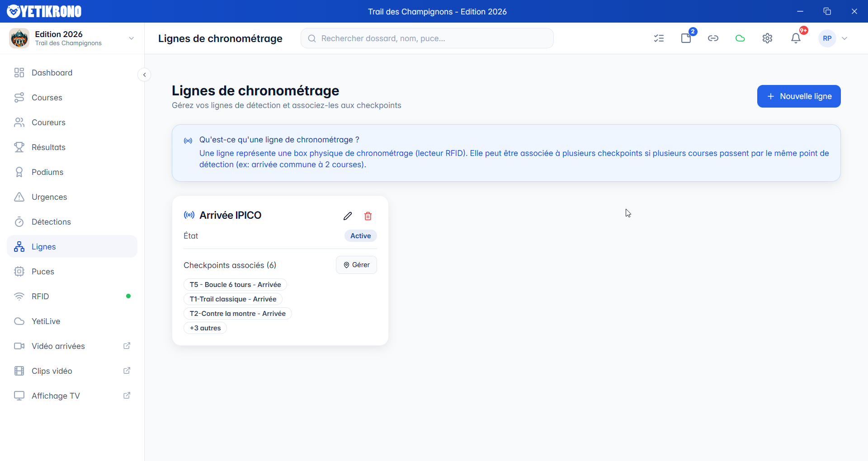Click the dossard search field
Image resolution: width=868 pixels, height=461 pixels.
point(427,38)
